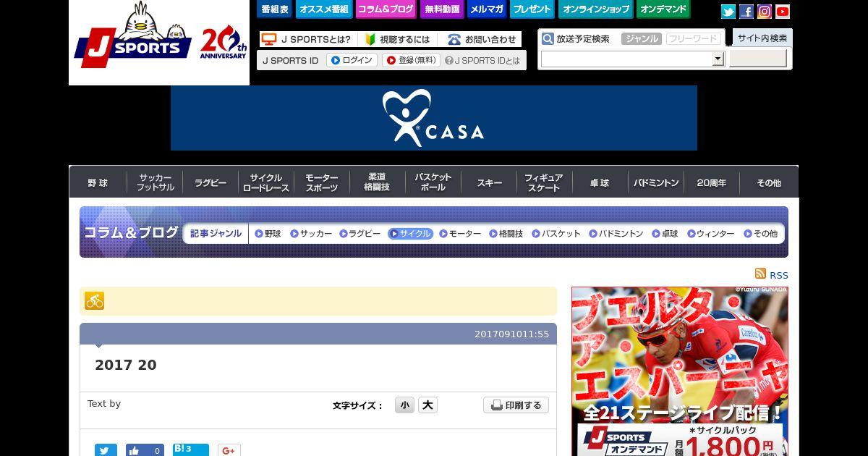Share article on Google Plus
The width and height of the screenshot is (868, 456).
tap(229, 450)
